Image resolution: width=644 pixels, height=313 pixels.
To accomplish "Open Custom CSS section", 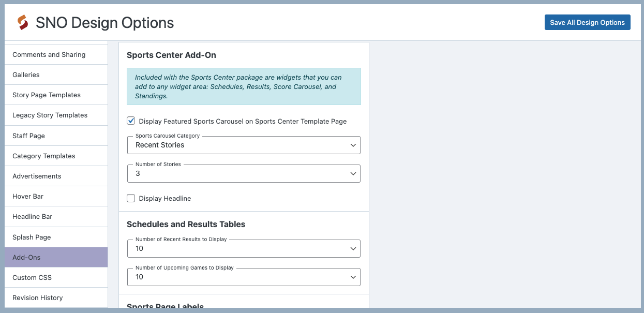I will (56, 277).
